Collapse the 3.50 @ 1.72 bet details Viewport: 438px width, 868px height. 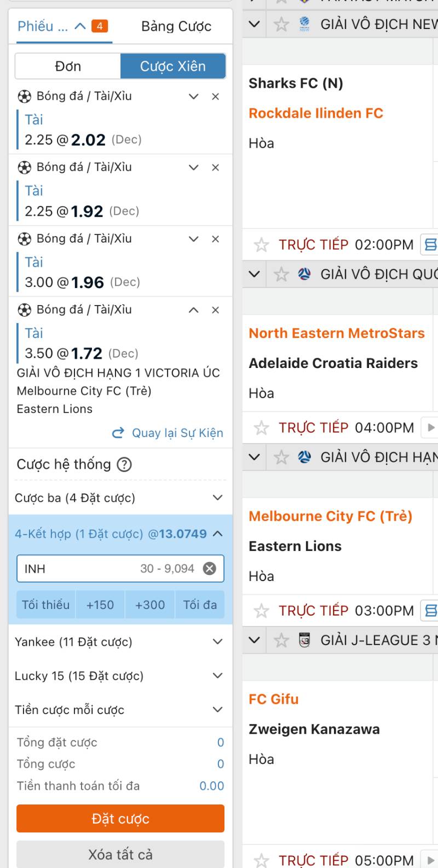(193, 310)
